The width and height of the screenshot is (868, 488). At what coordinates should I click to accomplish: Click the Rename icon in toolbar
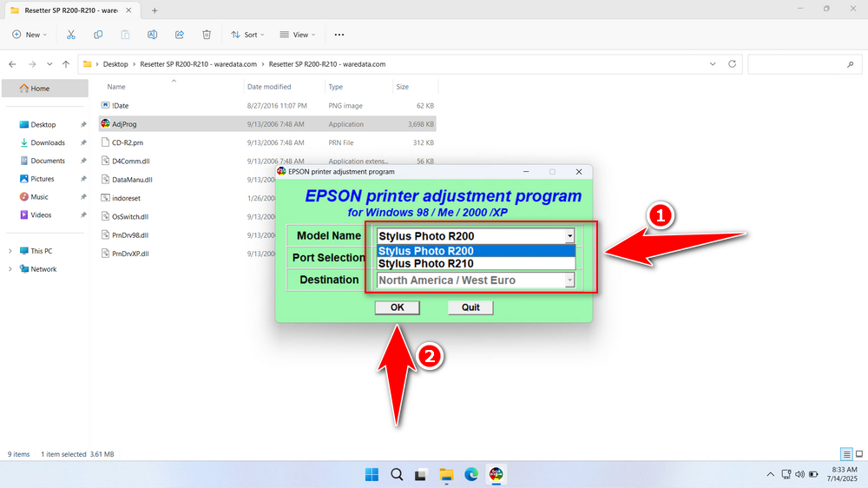pyautogui.click(x=152, y=35)
